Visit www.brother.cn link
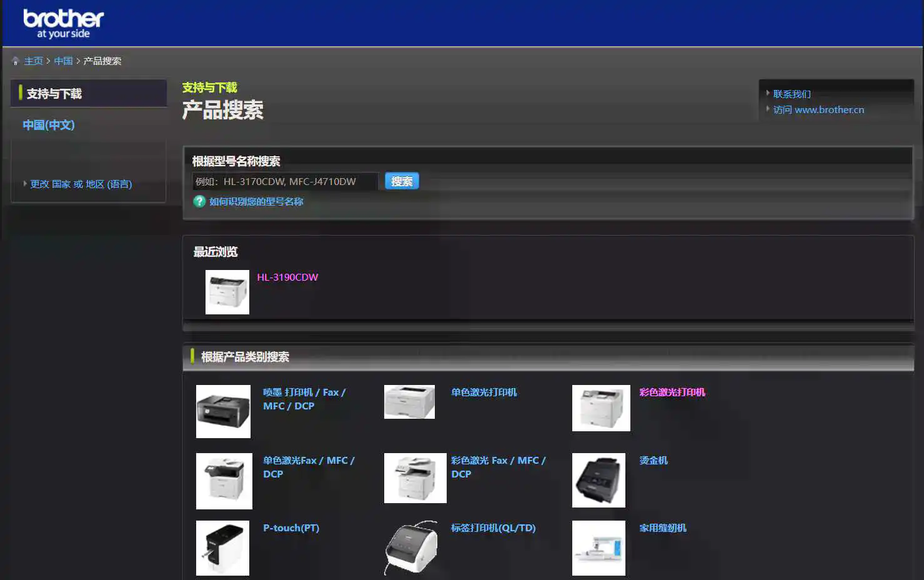 click(x=819, y=109)
